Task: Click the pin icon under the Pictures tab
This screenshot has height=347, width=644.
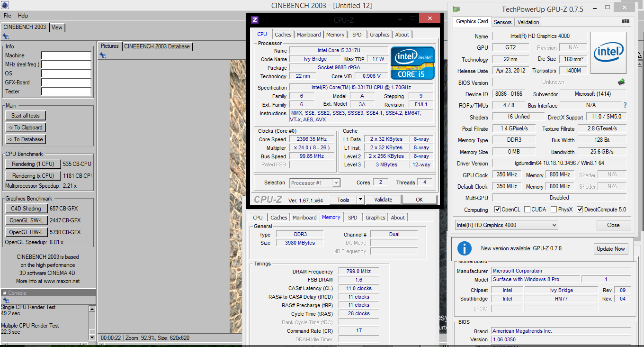Action: 103,55
